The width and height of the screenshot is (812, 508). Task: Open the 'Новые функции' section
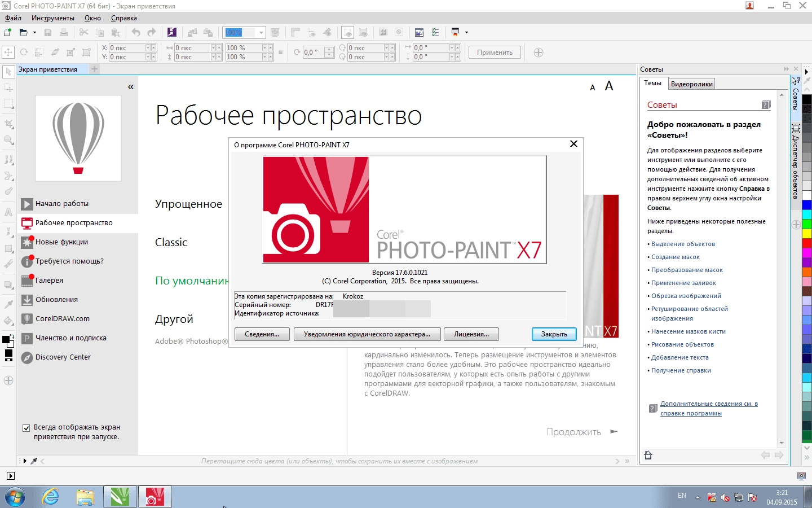coord(61,242)
